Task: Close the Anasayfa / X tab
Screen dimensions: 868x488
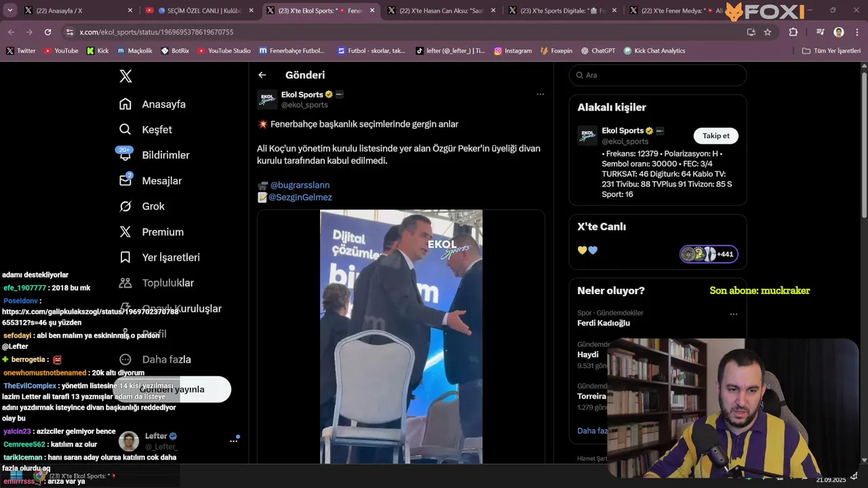Action: tap(130, 11)
